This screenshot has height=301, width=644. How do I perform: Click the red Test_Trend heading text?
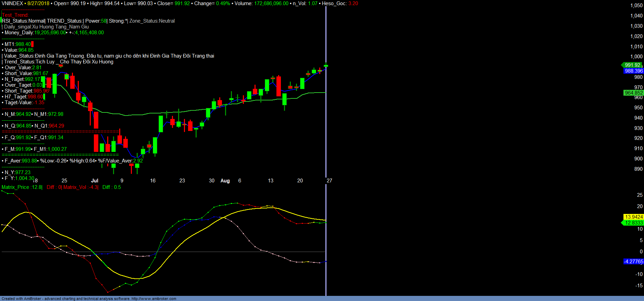[15, 15]
